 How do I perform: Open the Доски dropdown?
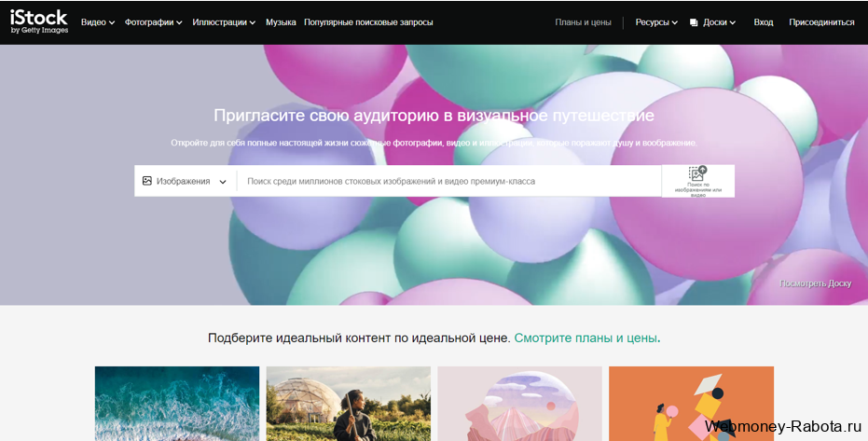719,22
